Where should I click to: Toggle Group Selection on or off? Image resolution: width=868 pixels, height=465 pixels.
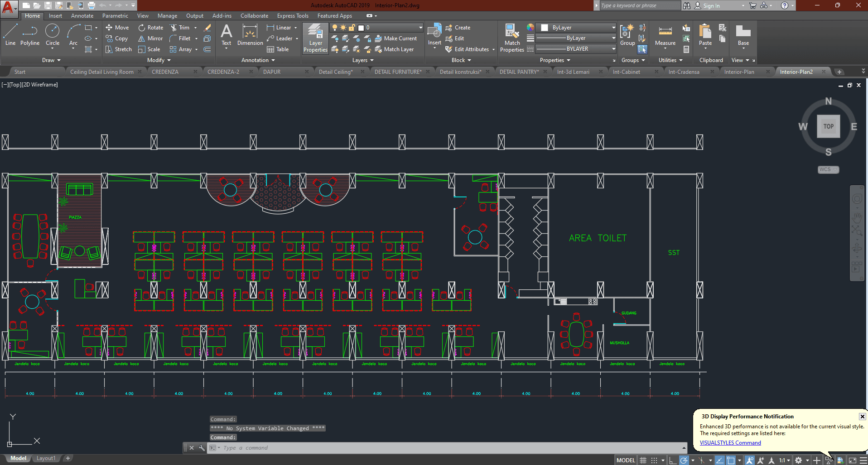click(x=642, y=49)
